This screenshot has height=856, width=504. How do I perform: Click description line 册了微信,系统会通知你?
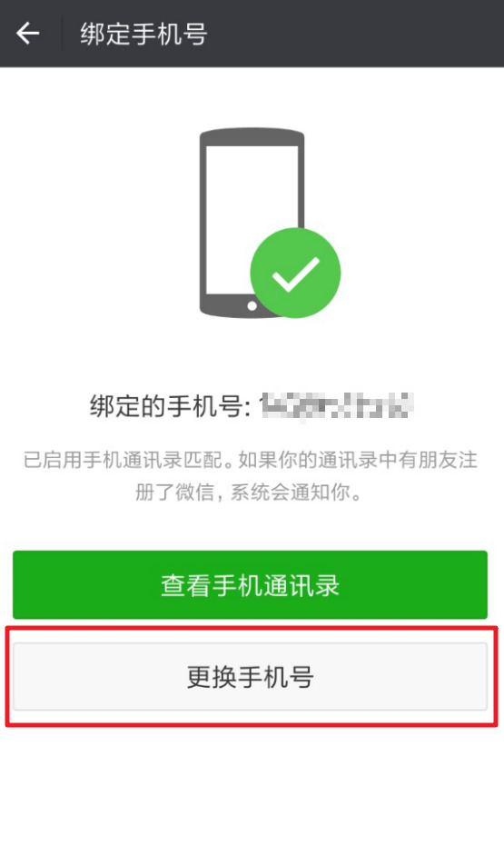coord(248,493)
